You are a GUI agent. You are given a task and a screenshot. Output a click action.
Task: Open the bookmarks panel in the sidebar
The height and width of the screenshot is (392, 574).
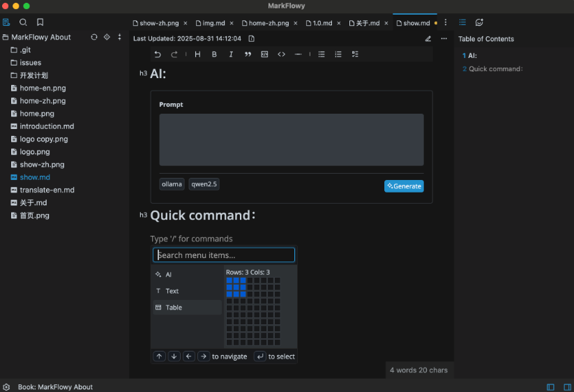click(x=40, y=22)
